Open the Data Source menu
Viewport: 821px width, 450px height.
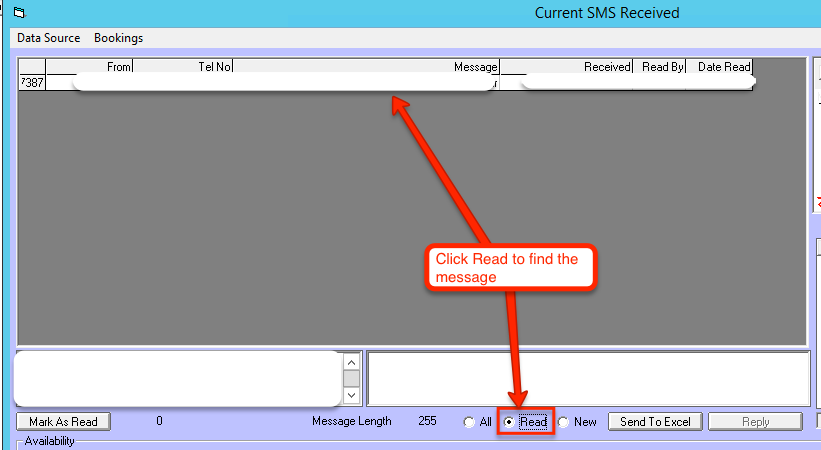coord(48,38)
